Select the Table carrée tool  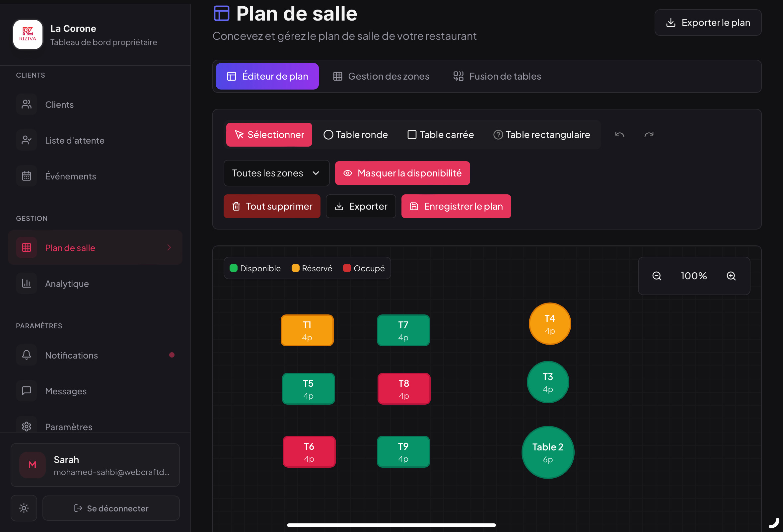pyautogui.click(x=440, y=134)
